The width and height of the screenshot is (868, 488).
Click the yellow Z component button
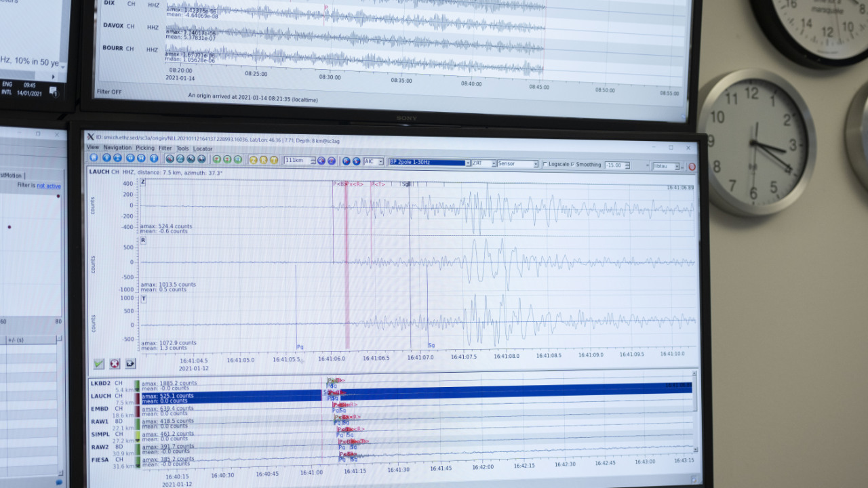pyautogui.click(x=253, y=160)
